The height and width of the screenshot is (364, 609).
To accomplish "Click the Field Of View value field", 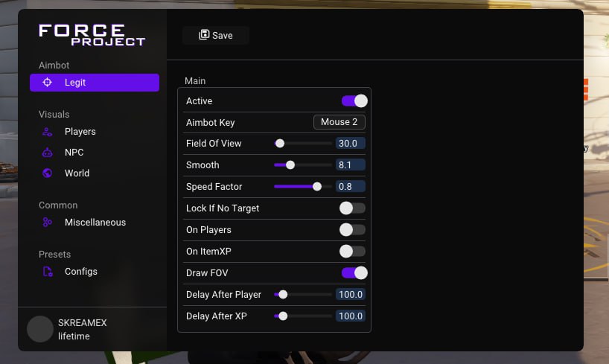I will 351,144.
